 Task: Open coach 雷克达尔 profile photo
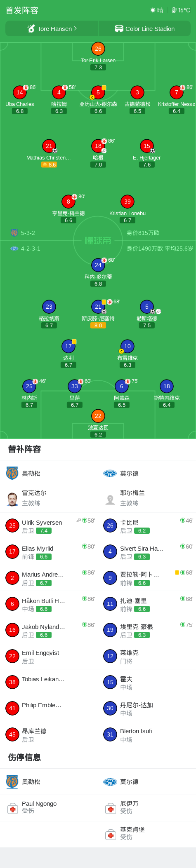[12, 499]
